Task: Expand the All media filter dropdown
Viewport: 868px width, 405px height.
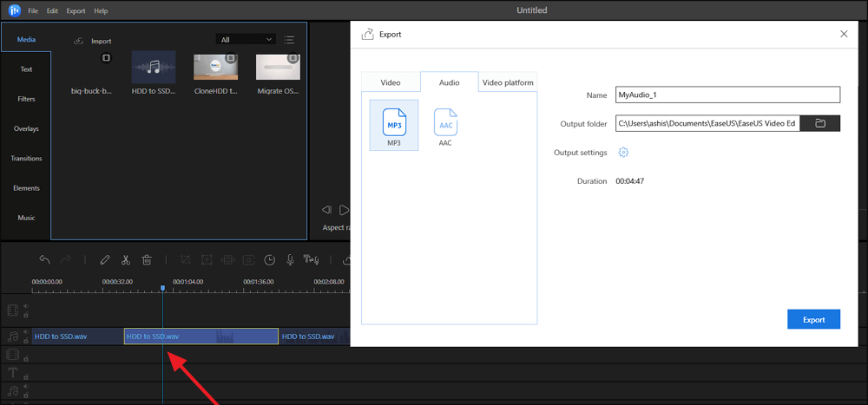Action: [x=247, y=40]
